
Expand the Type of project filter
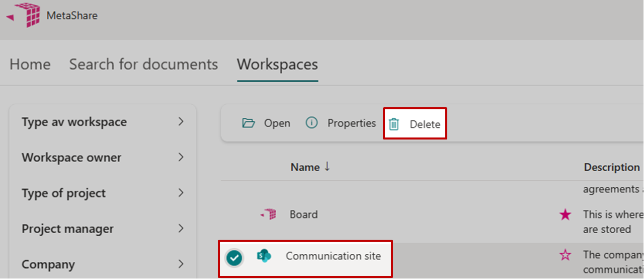pyautogui.click(x=181, y=193)
